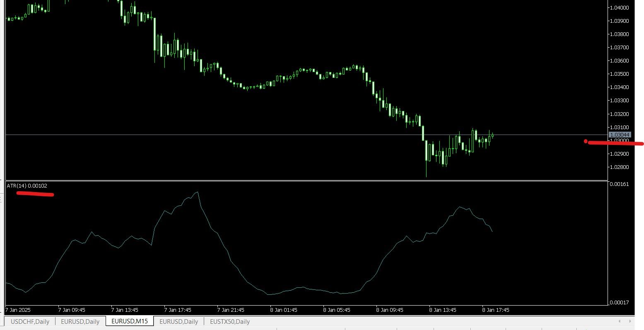Viewport: 644px width, 330px height.
Task: Click the 8 Jan 01:45 time label
Action: point(284,310)
